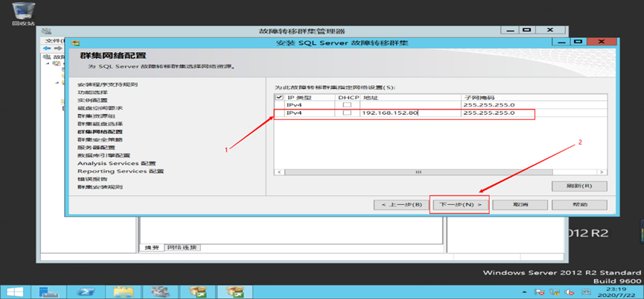Viewport: 644px width, 299px height.
Task: Click the address field containing 192.168.152.80
Action: click(410, 113)
